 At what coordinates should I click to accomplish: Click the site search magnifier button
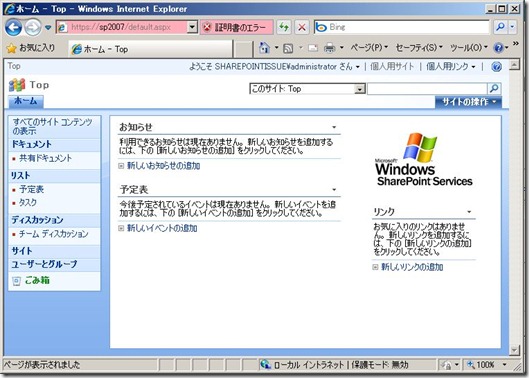click(494, 89)
